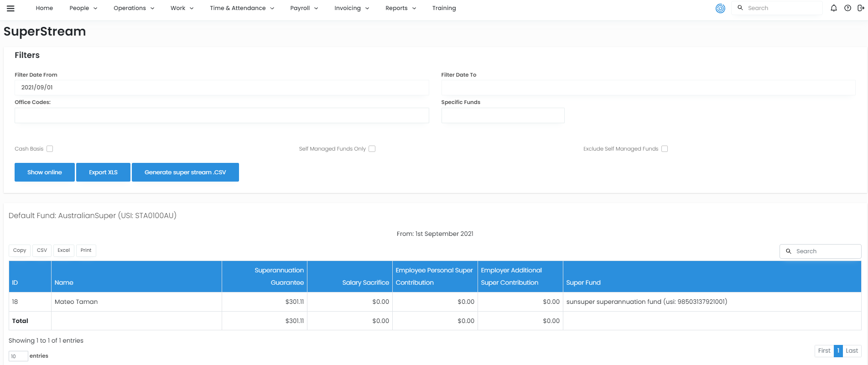
Task: Expand the People dropdown menu
Action: (83, 8)
